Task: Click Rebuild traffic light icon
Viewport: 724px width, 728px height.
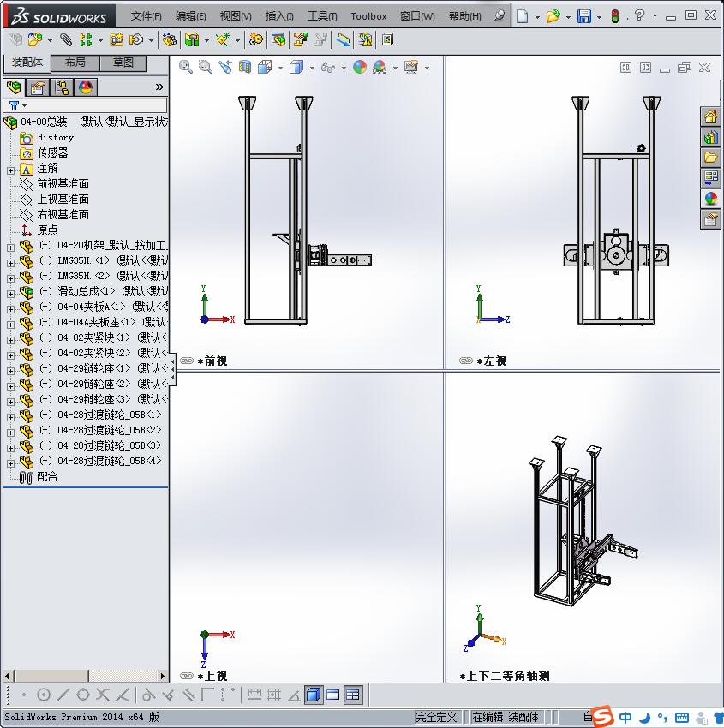Action: tap(615, 17)
